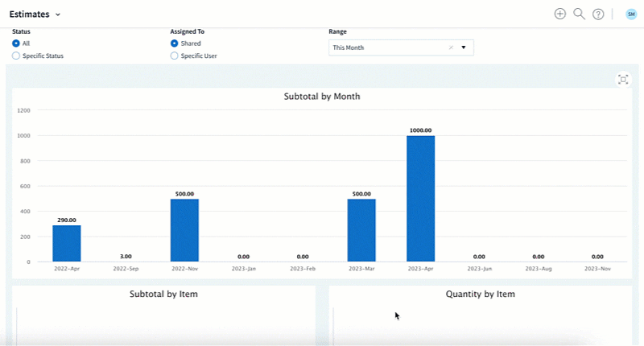
Task: Click the 1000.00 data label
Action: [420, 130]
